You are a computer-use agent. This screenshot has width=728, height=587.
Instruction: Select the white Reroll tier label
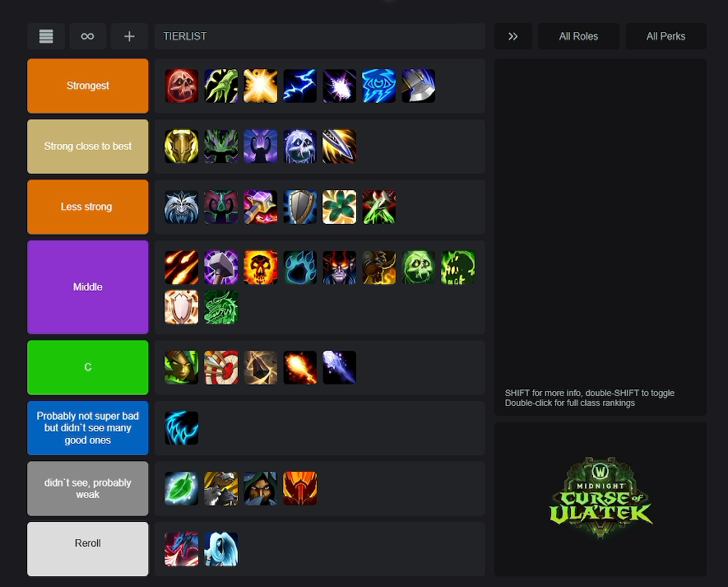click(88, 549)
